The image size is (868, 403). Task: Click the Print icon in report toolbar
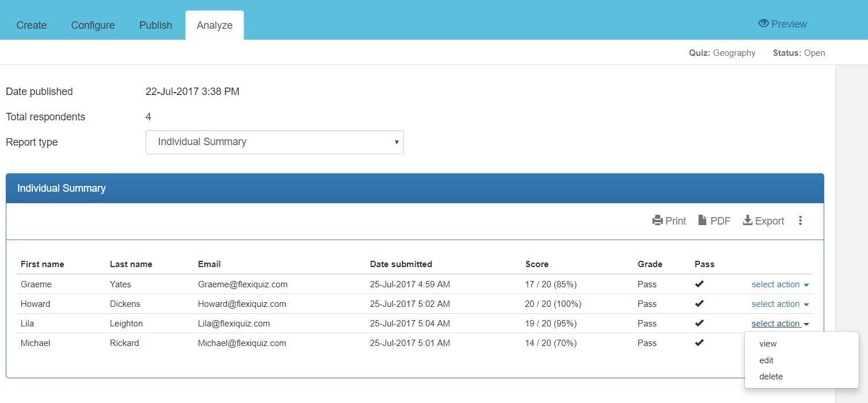pos(657,220)
